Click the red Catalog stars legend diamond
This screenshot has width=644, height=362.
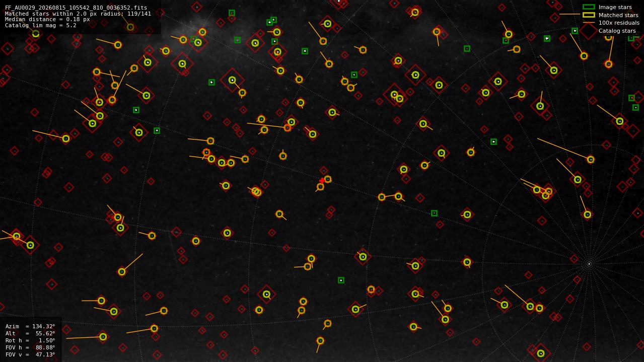click(x=589, y=30)
